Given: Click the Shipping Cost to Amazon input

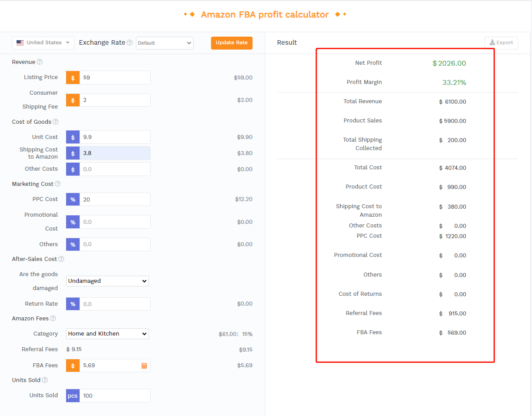Looking at the screenshot, I should click(115, 153).
